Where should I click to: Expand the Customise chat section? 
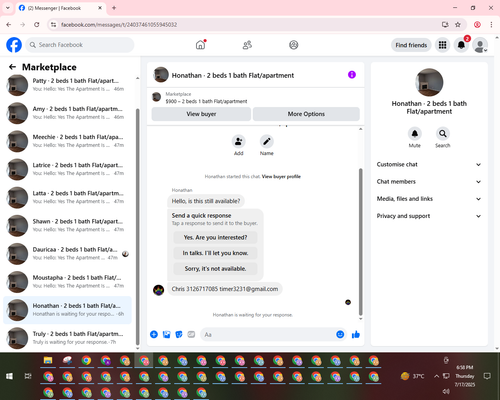point(429,164)
